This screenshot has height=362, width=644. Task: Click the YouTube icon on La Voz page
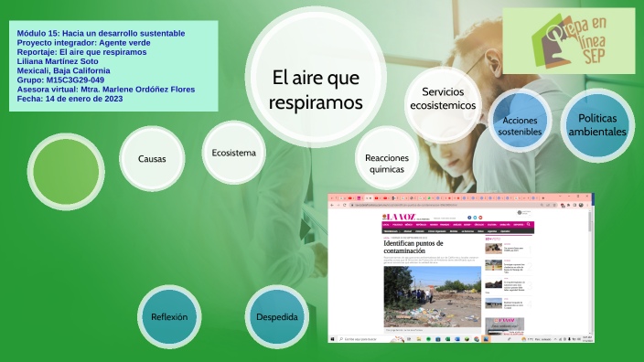point(480,218)
